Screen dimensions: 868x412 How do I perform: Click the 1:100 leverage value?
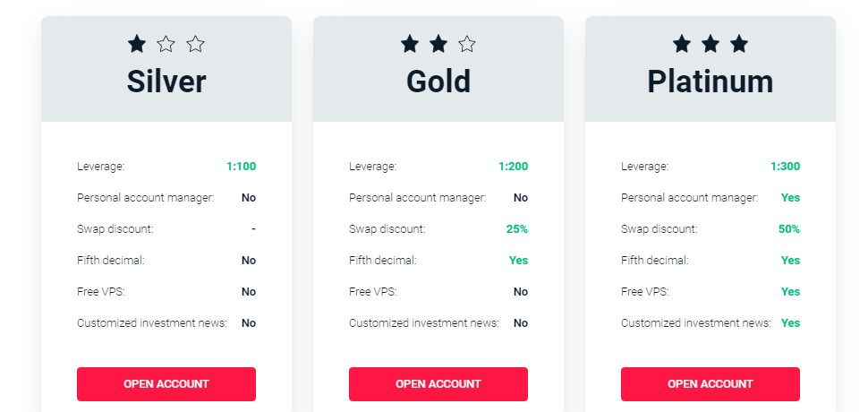(x=242, y=166)
